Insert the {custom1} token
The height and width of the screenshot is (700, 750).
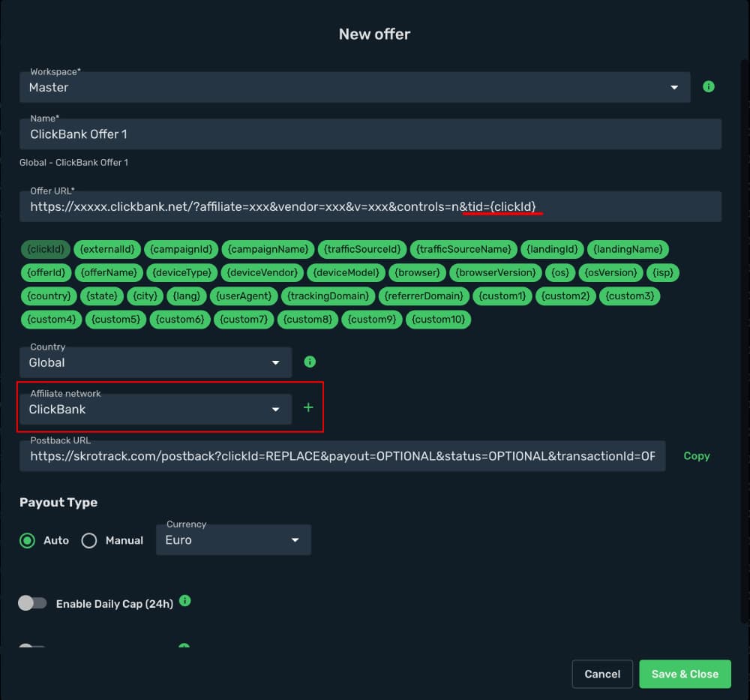(x=502, y=296)
